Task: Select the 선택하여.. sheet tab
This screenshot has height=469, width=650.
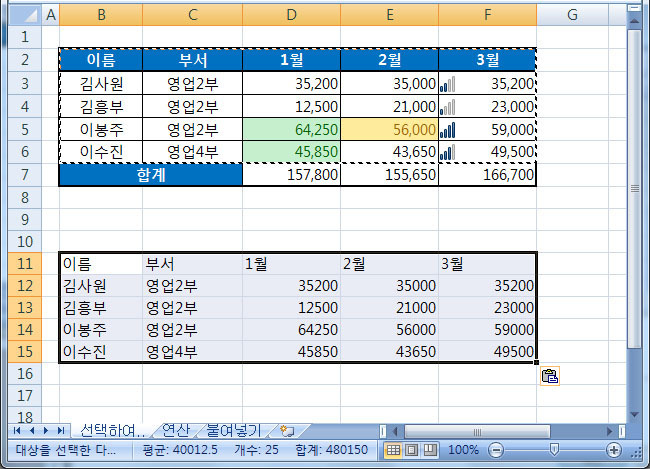Action: (x=112, y=430)
